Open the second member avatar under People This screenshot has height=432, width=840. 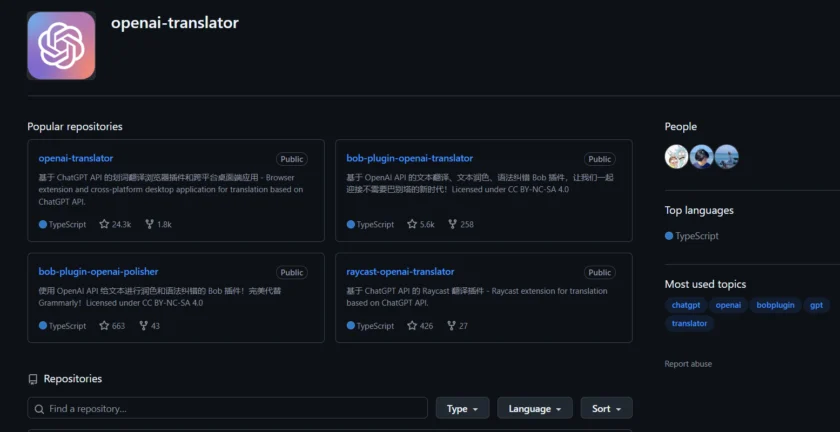pyautogui.click(x=702, y=157)
